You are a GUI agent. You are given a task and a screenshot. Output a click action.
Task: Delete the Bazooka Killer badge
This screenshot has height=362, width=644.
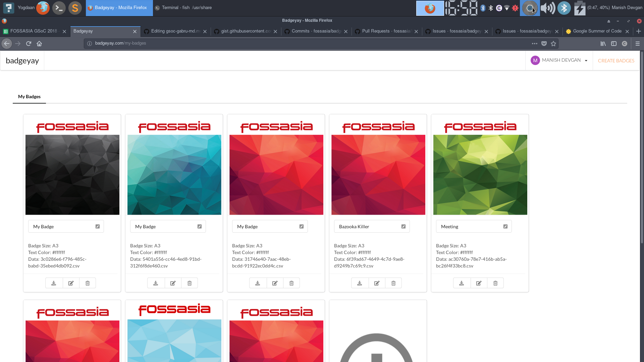coord(393,283)
